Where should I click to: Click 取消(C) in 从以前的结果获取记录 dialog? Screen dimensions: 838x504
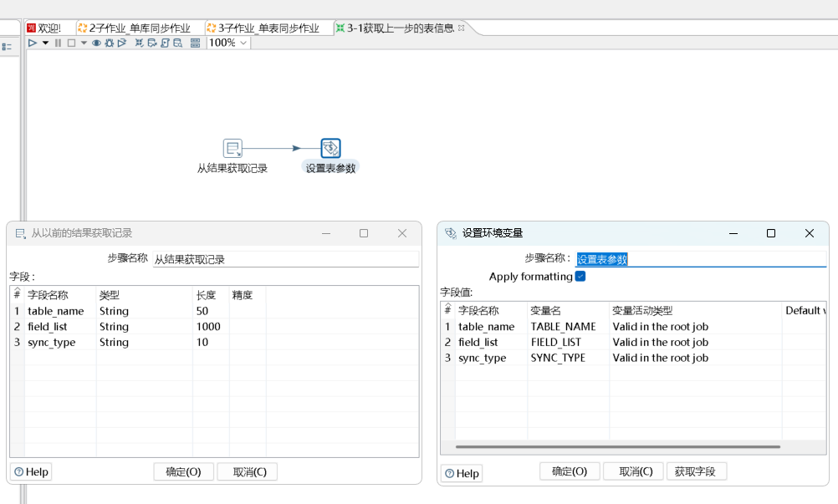pos(248,472)
